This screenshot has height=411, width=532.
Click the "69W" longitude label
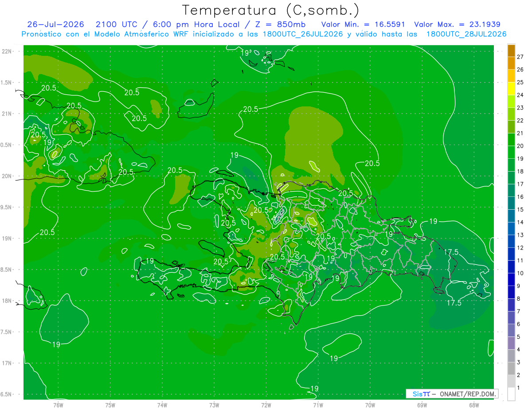422,405
